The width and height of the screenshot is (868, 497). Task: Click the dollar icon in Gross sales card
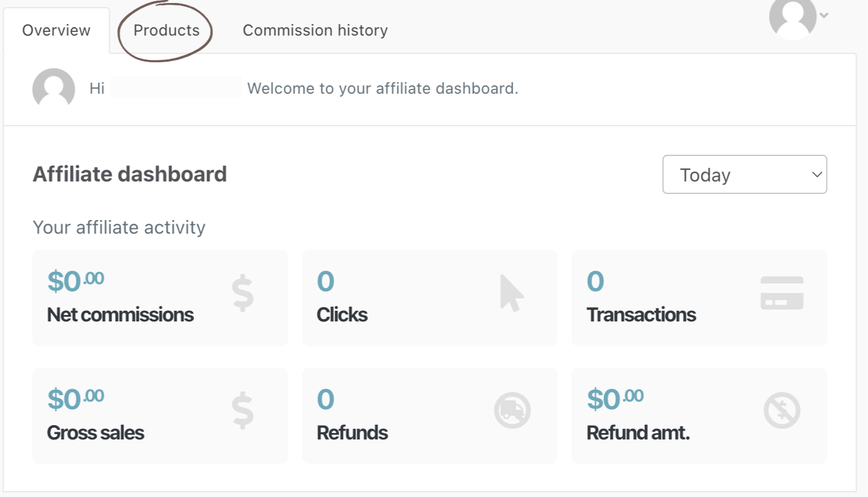pos(243,410)
